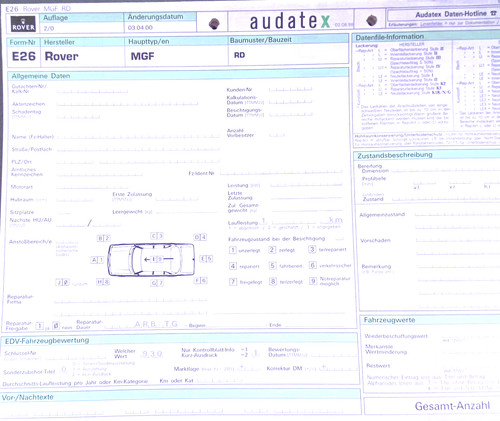Tick box 2 zerlegt
This screenshot has width=500, height=421.
[272, 250]
